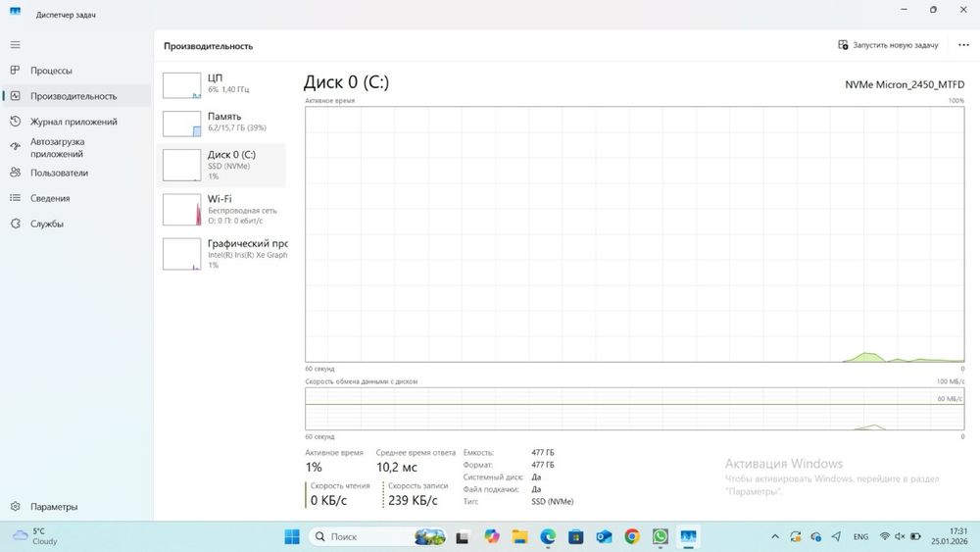The image size is (980, 552).
Task: Click the cloud tray icon with badge
Action: (815, 536)
